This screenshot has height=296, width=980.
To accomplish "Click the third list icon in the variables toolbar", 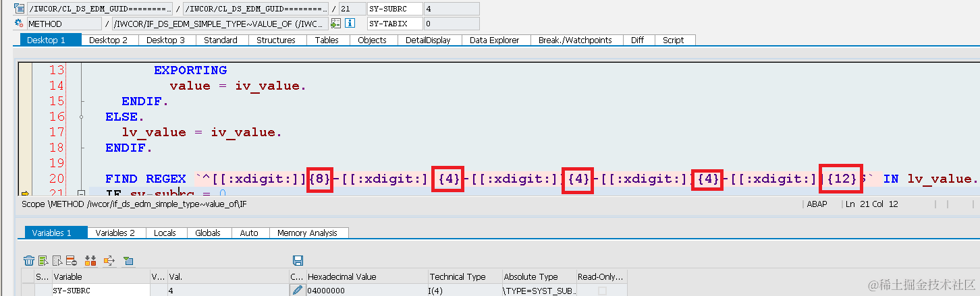I will click(x=58, y=260).
